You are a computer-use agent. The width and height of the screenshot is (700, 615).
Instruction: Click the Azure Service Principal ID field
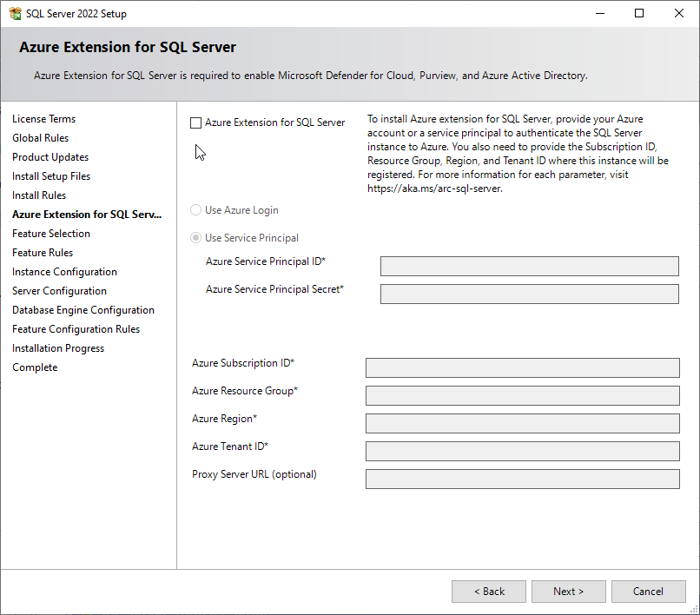click(529, 266)
